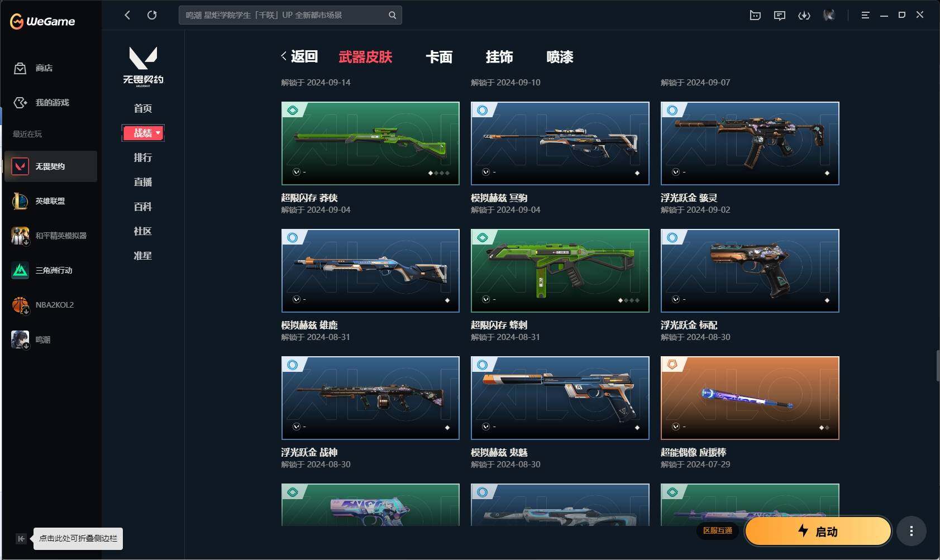The height and width of the screenshot is (560, 940).
Task: Expand the 战绩 dropdown menu
Action: [x=143, y=133]
